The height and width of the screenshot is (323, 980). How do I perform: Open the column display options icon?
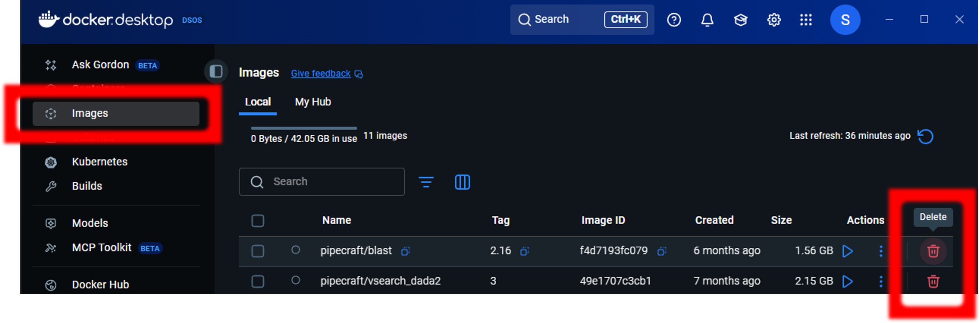(x=462, y=182)
